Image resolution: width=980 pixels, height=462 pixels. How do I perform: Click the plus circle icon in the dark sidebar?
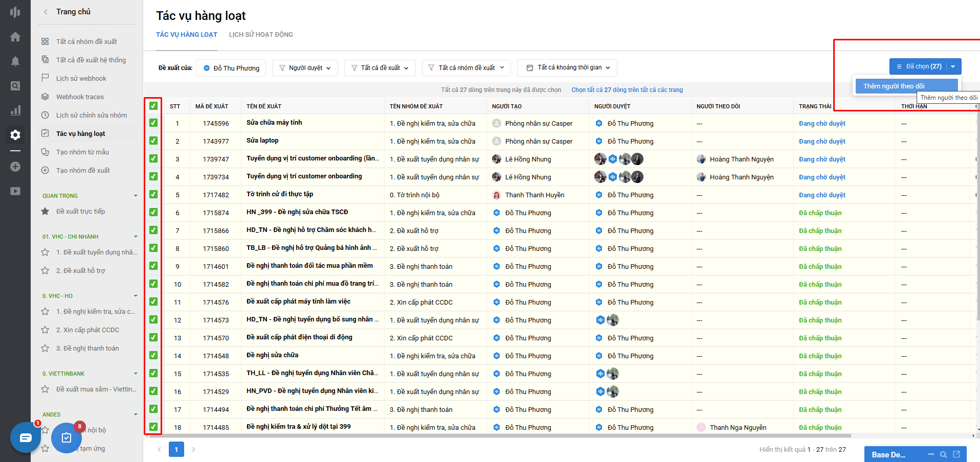[15, 167]
